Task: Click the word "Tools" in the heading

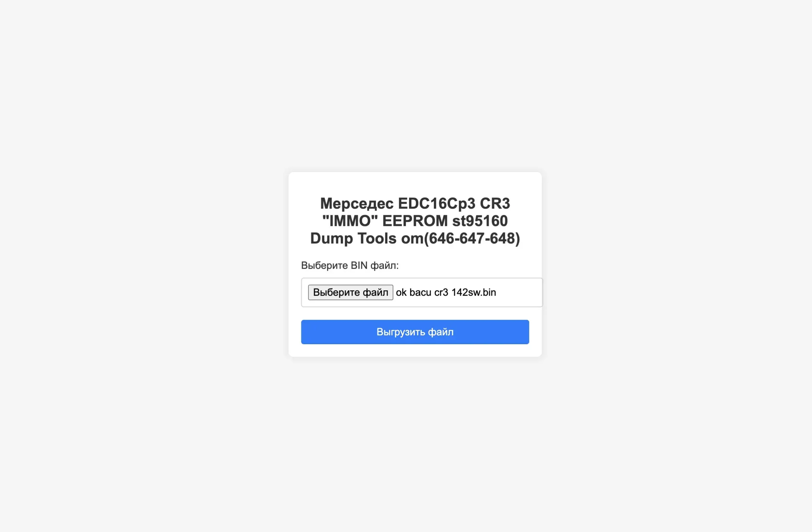Action: [x=377, y=238]
